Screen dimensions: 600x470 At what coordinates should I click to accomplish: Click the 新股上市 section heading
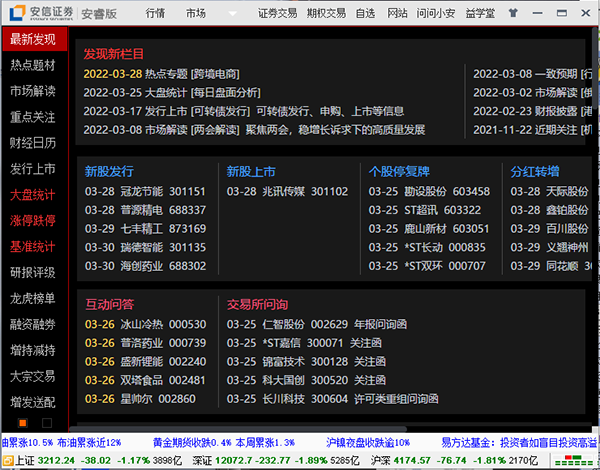click(x=251, y=171)
